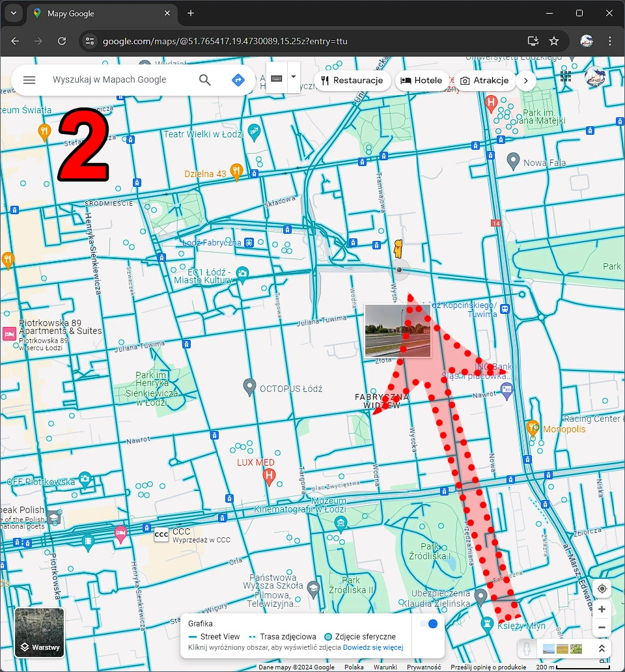Click the LUX MED hospital pin
625x672 pixels.
(x=269, y=477)
